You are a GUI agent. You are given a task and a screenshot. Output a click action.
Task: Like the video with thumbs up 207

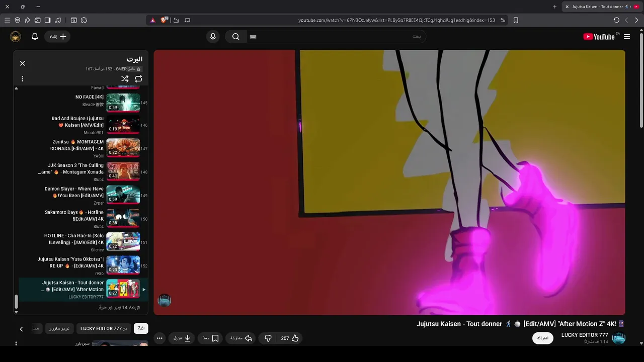click(290, 338)
